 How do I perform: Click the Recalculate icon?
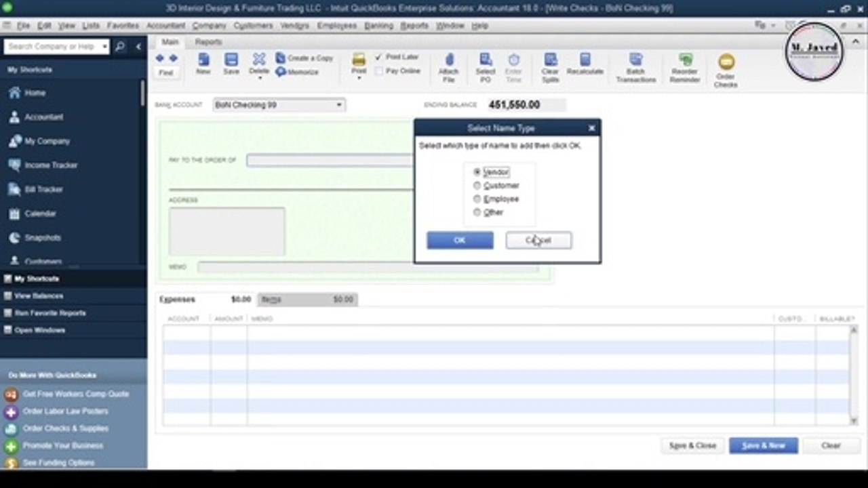(x=585, y=60)
